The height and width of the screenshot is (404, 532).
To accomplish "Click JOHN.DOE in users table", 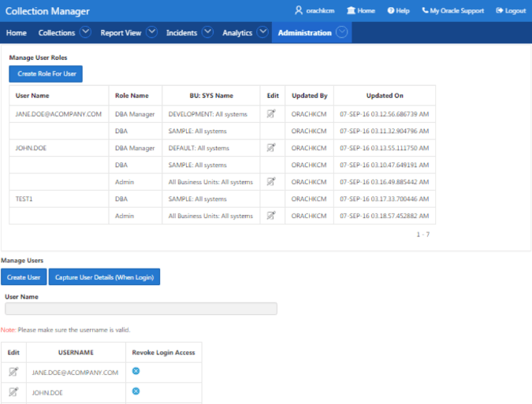I will pyautogui.click(x=47, y=393).
